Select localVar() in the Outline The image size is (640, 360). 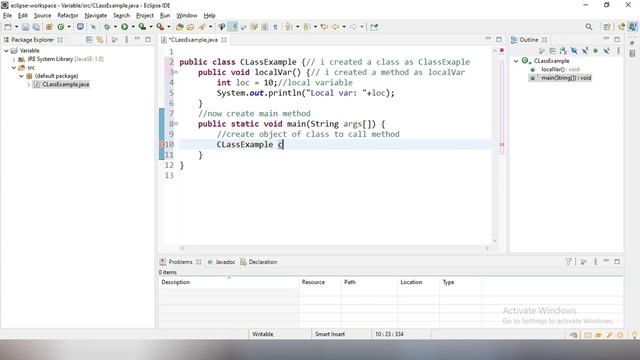560,69
